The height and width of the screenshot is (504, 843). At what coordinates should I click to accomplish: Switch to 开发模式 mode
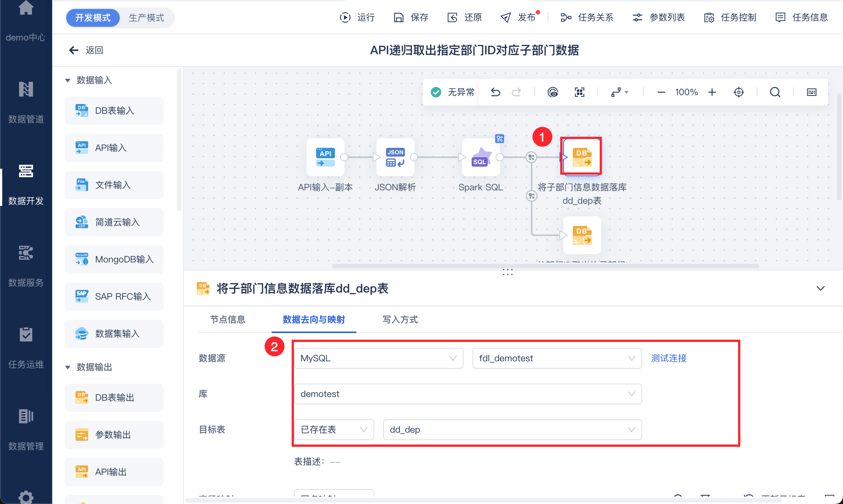click(x=93, y=18)
